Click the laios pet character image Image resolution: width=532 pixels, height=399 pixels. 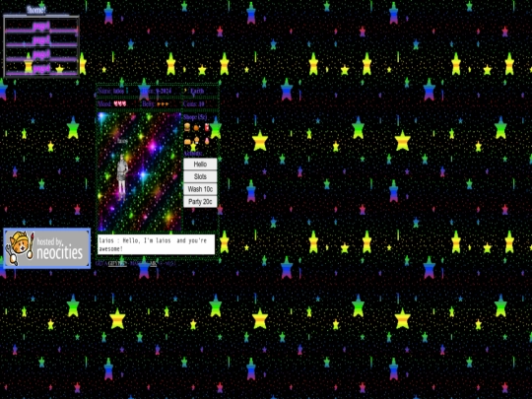pyautogui.click(x=122, y=173)
